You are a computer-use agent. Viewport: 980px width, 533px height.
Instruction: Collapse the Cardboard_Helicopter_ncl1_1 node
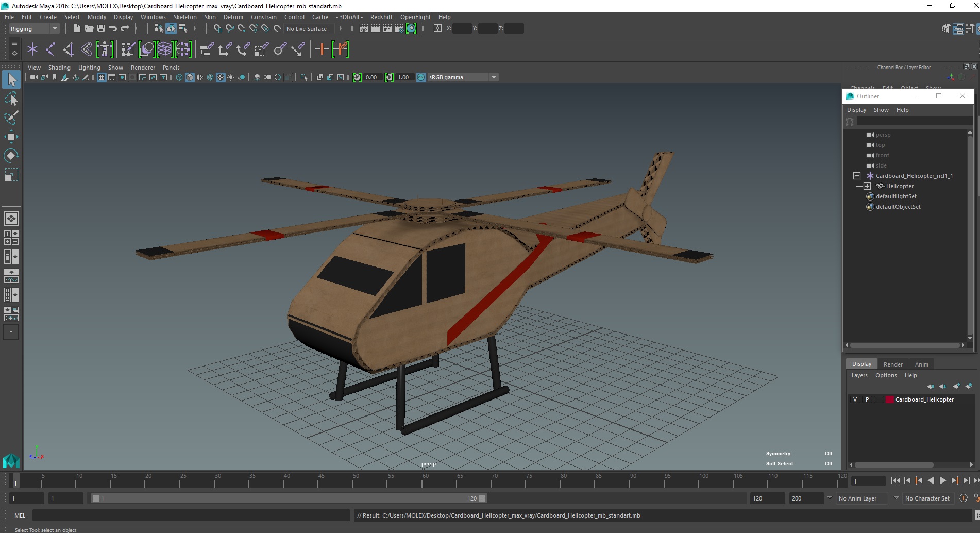[856, 176]
